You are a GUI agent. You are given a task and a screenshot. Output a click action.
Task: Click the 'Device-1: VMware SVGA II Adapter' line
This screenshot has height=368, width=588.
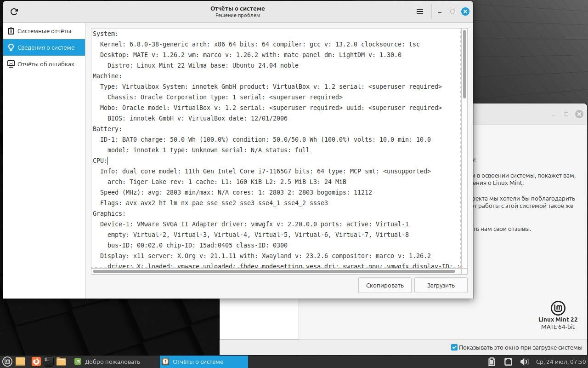coord(254,224)
